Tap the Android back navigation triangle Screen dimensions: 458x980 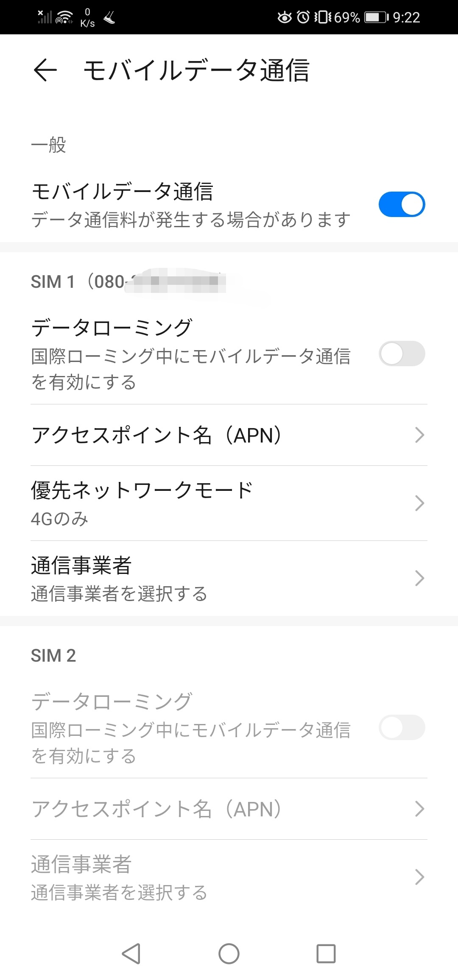[131, 954]
